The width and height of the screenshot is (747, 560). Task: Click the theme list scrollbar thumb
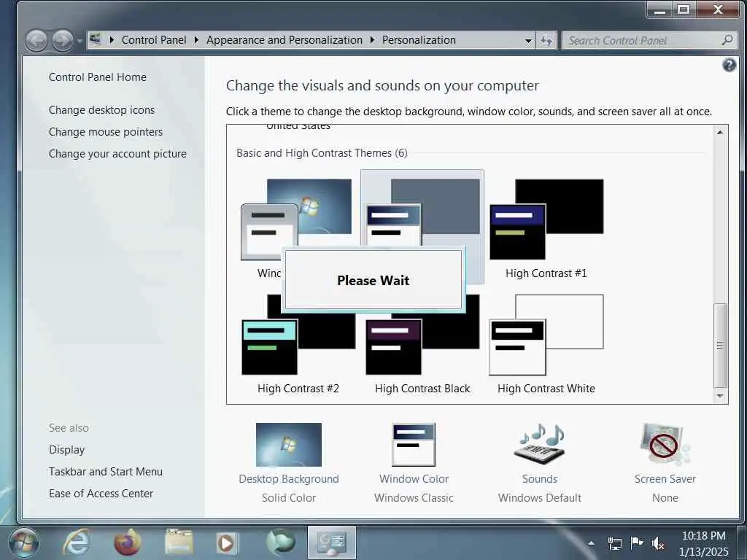point(720,345)
